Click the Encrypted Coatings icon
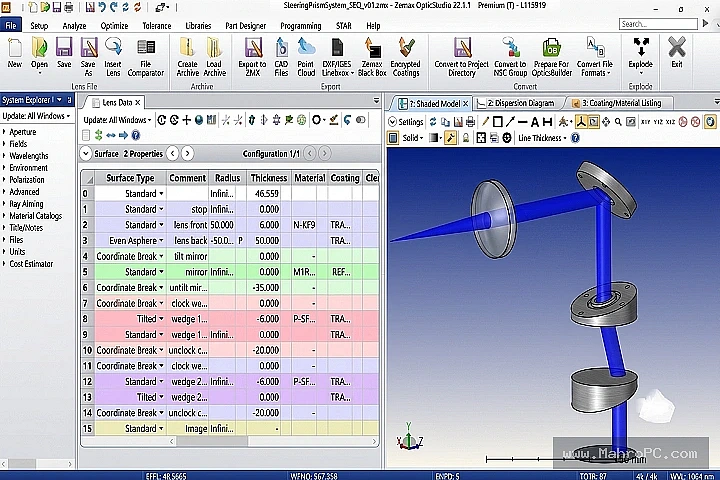720x480 pixels. (406, 57)
